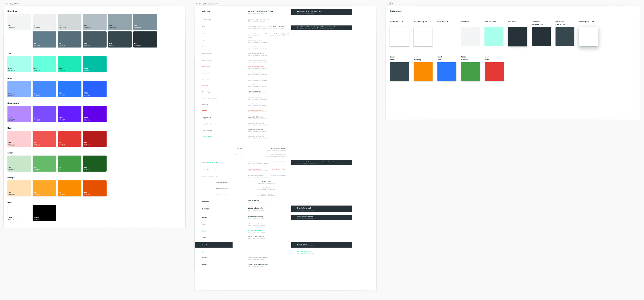Click the Blue A100 swatch
Viewport: 644px width, 300px height.
(19, 89)
